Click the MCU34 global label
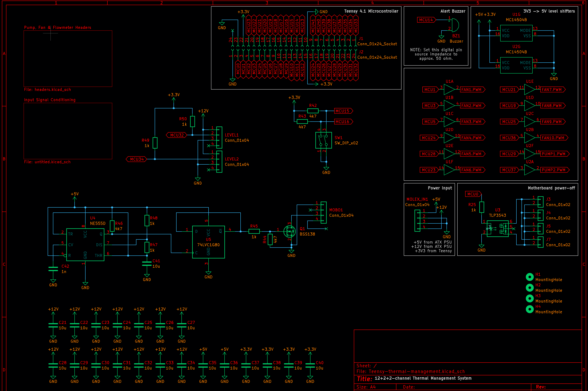This screenshot has width=588, height=391. (x=137, y=159)
